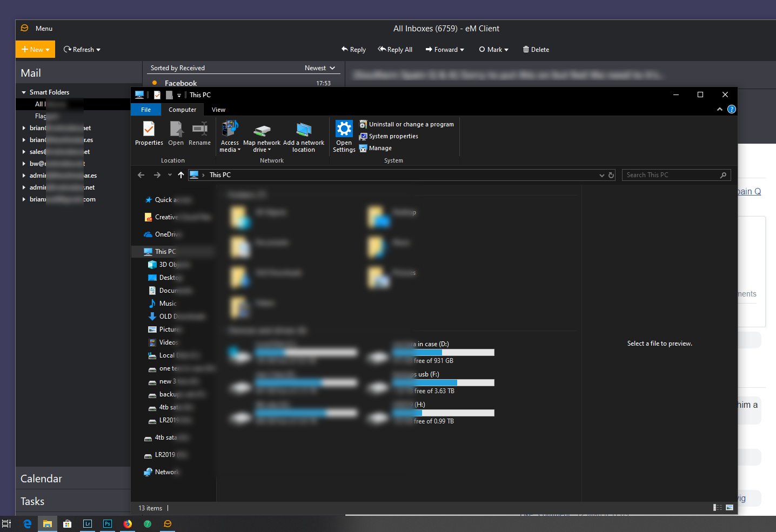This screenshot has height=532, width=776.
Task: Click the Forward arrow in Explorer
Action: click(157, 175)
